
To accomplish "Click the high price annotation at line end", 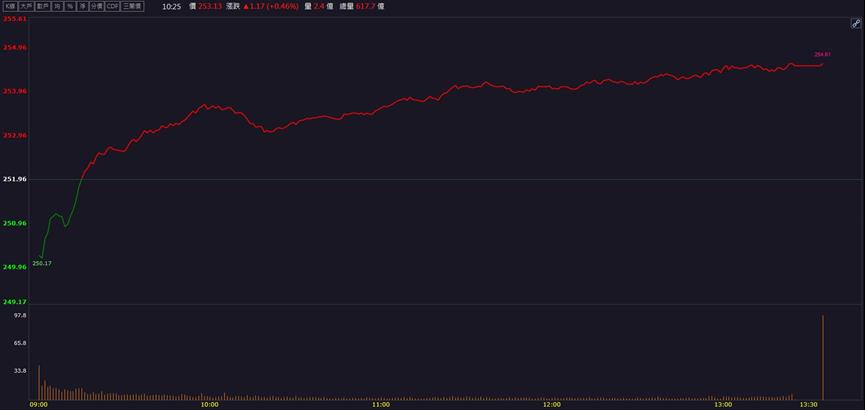I will coord(822,55).
